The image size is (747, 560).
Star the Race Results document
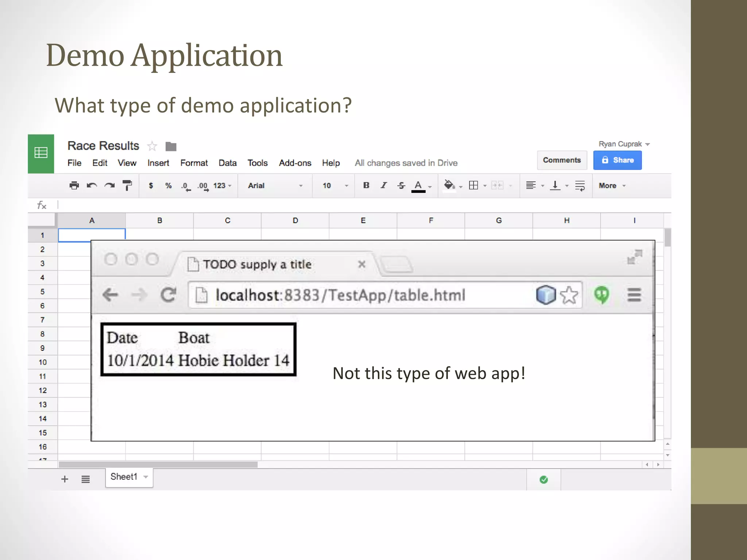pyautogui.click(x=152, y=146)
